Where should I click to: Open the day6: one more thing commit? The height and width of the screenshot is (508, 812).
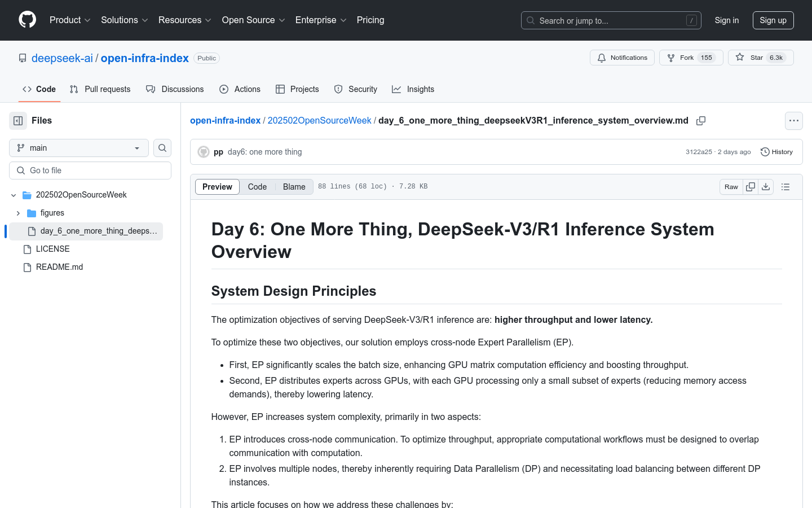click(x=264, y=152)
